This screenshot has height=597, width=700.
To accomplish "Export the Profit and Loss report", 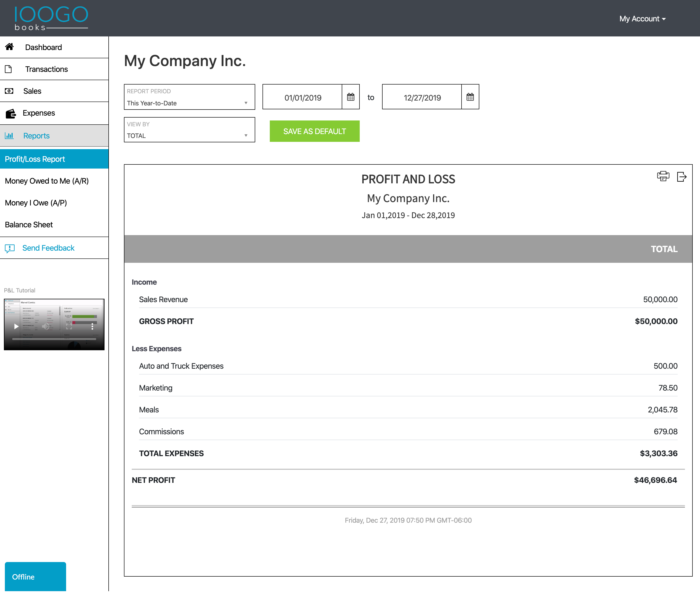I will (682, 177).
